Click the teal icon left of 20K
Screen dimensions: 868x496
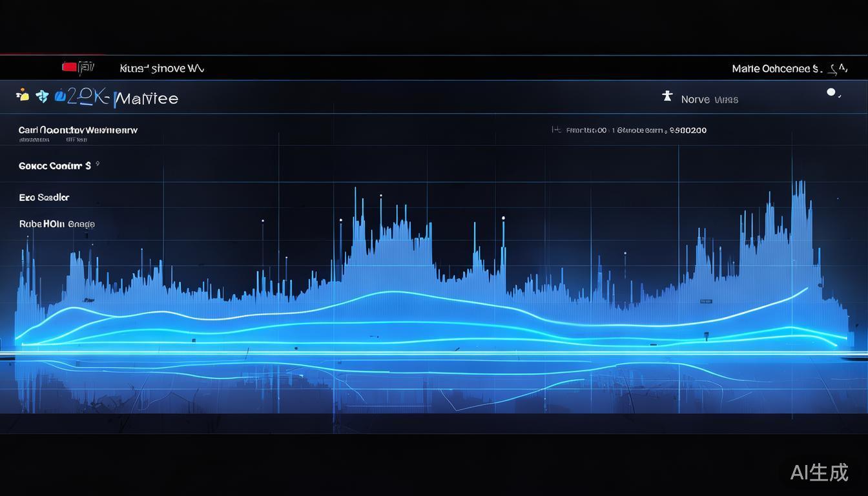43,96
